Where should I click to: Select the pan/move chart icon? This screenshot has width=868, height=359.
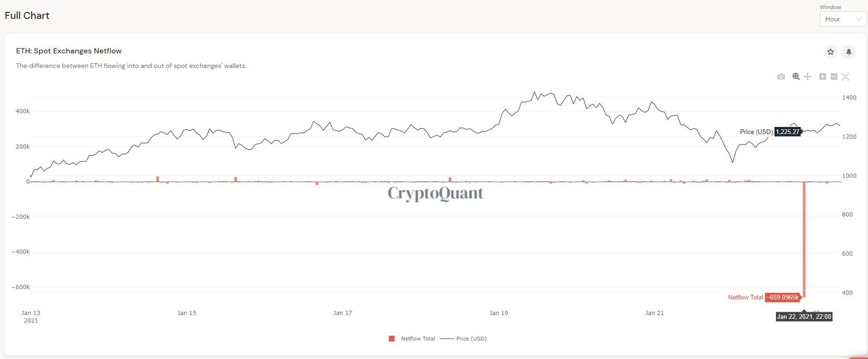tap(807, 76)
